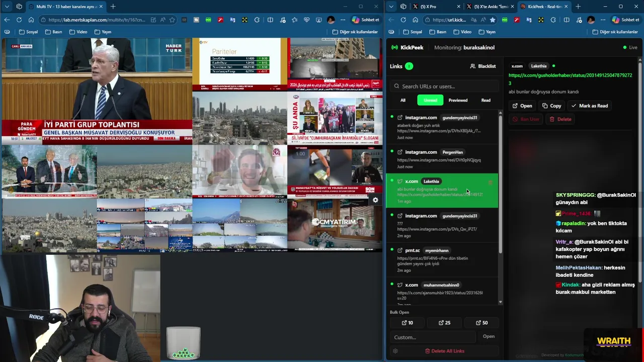Open the Blacklist users panel
Viewport: 644px width, 362px height.
482,66
